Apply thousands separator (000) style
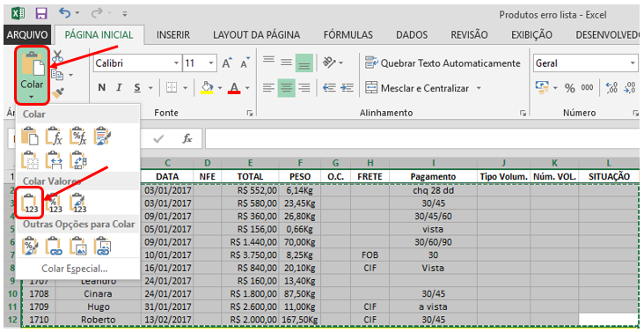Screen dimensions: 644x332 click(x=587, y=88)
